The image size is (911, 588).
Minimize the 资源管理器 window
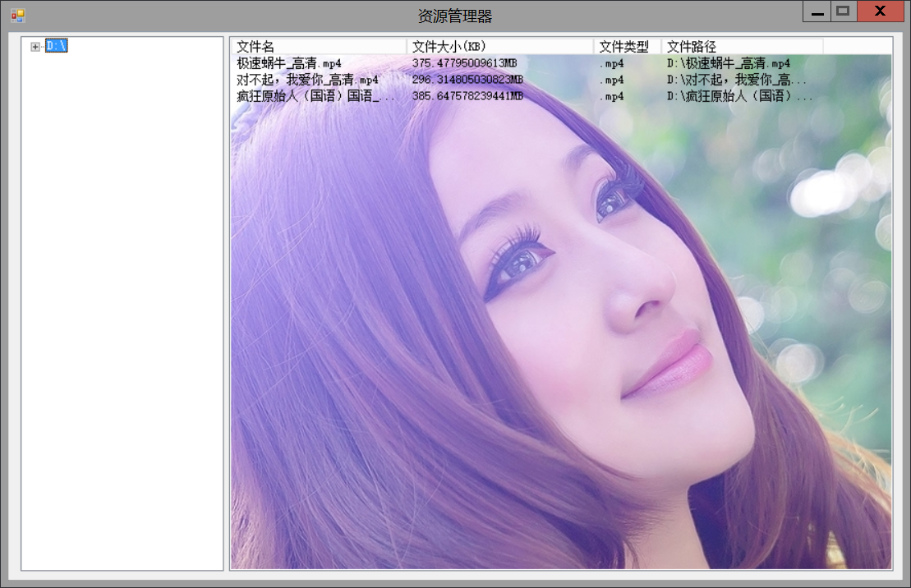click(x=817, y=11)
